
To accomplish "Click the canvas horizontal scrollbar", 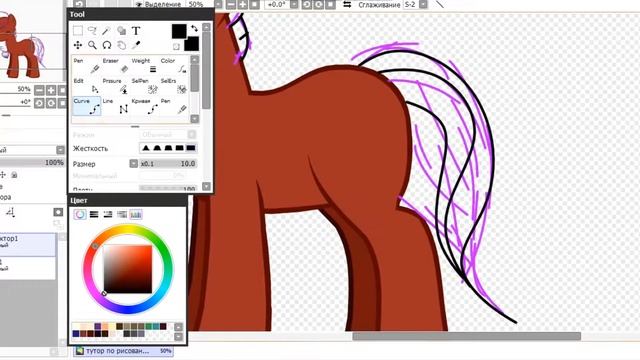I will [x=467, y=336].
